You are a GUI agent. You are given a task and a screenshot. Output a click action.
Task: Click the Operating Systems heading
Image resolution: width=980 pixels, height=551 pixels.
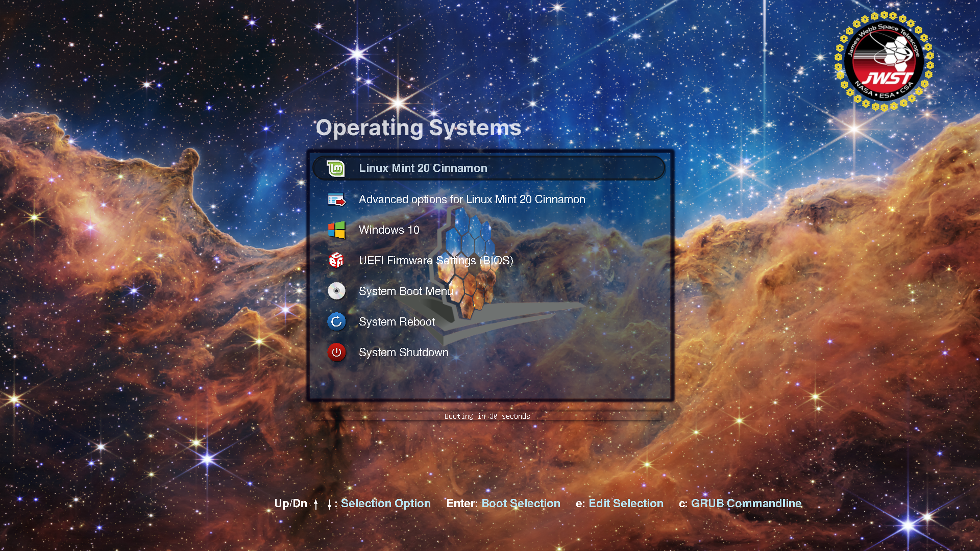[x=418, y=128]
